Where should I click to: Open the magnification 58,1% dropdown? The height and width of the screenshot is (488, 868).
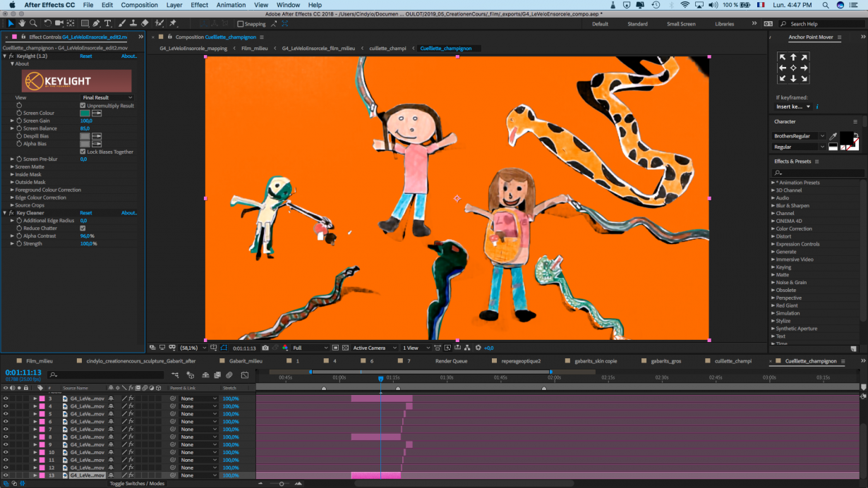click(x=193, y=348)
